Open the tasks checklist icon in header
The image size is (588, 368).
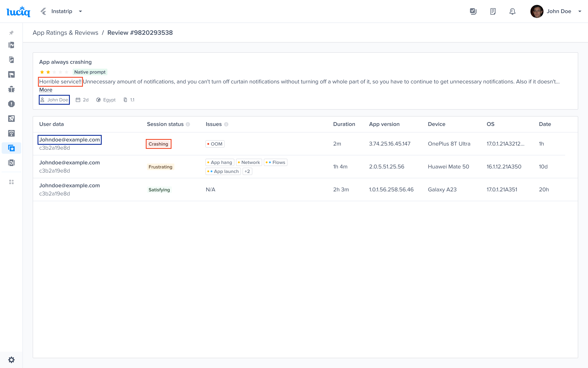click(473, 11)
